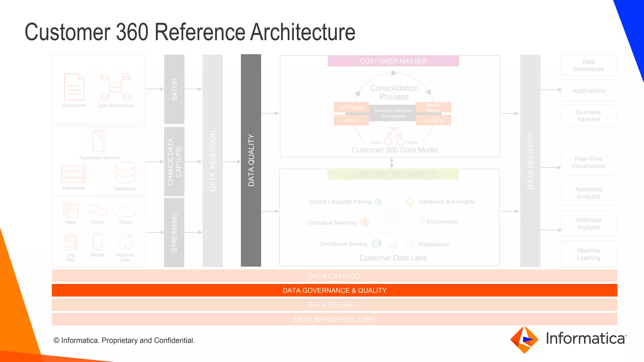Click the Auto Merge box
Image resolution: width=644 pixels, height=362 pixels.
351,107
